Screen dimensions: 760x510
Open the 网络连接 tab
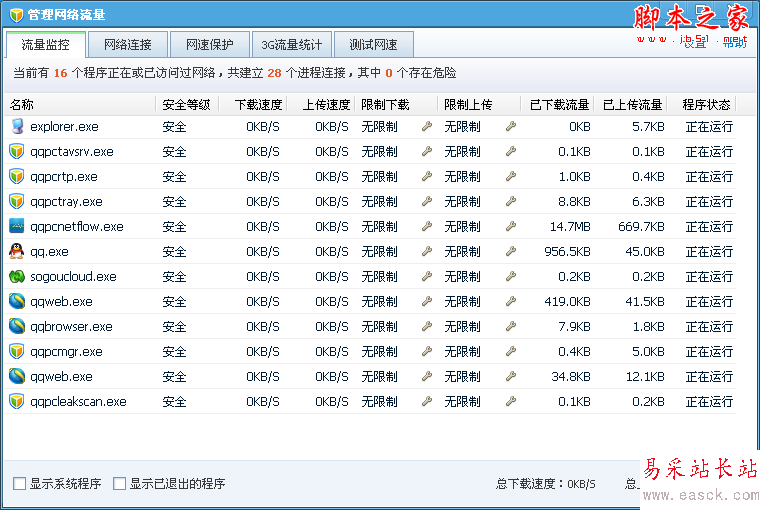point(128,45)
